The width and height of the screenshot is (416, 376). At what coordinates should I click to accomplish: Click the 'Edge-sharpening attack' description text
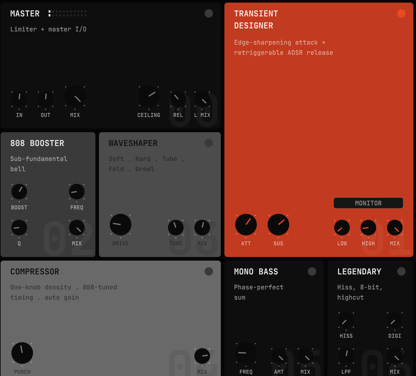tap(283, 47)
